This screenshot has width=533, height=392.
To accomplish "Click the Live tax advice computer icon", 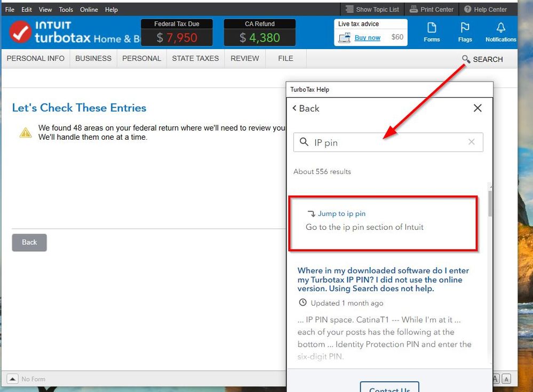I will (x=344, y=38).
